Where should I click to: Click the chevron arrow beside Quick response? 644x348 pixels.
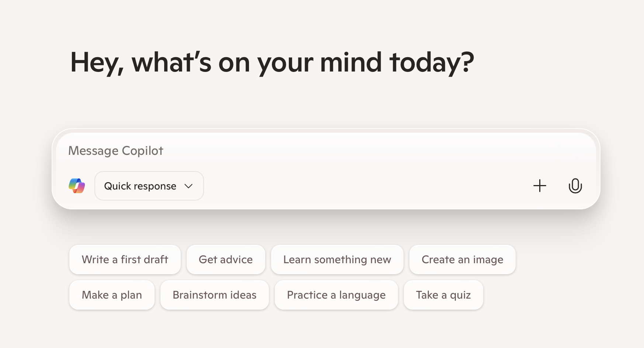tap(188, 186)
